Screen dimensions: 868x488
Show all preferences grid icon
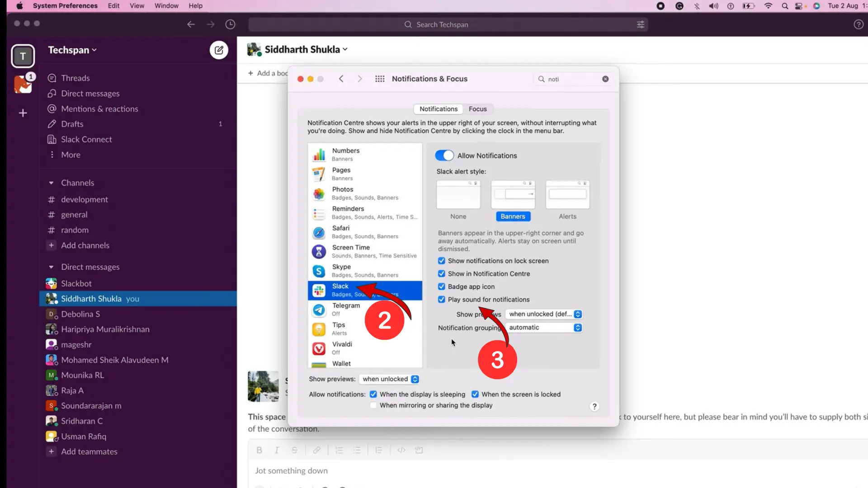380,79
